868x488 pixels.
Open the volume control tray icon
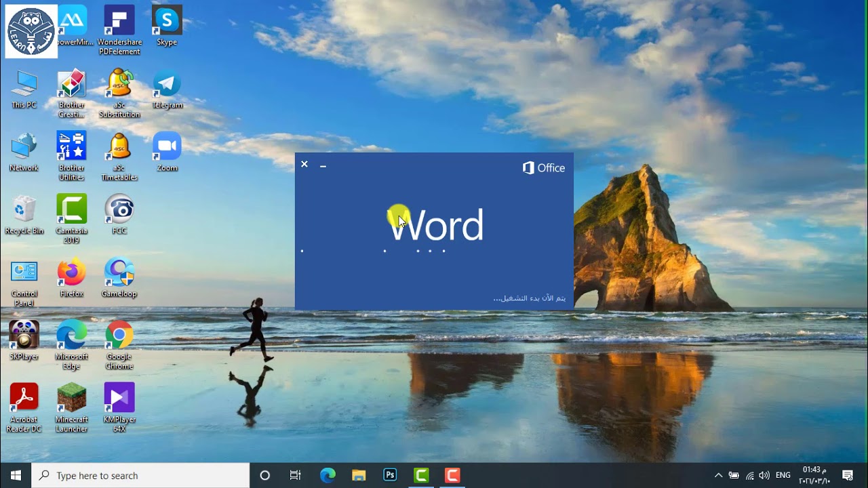pyautogui.click(x=765, y=475)
